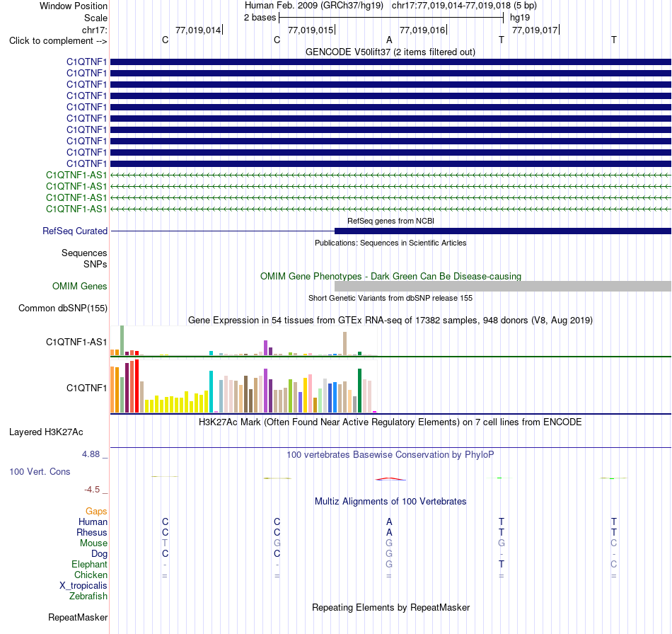Screen dimensions: 672x634
Task: Click the Chicken alignment row label
Action: [x=91, y=575]
